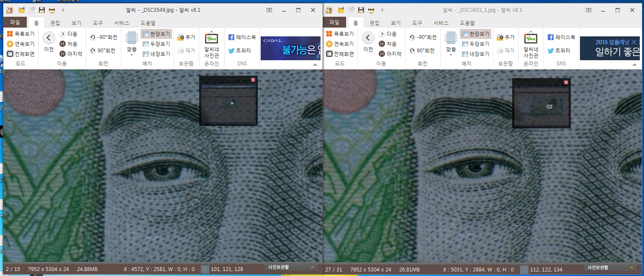Click 전체화면 in the _DSC3653_1.jpg window
Screen dimensions: 644x276
coord(340,54)
